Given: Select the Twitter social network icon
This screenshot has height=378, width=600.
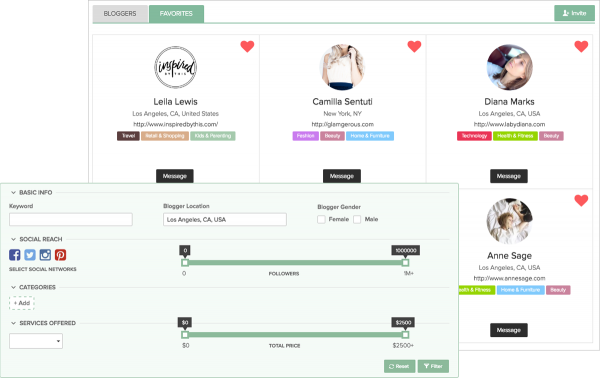Looking at the screenshot, I should [x=30, y=255].
